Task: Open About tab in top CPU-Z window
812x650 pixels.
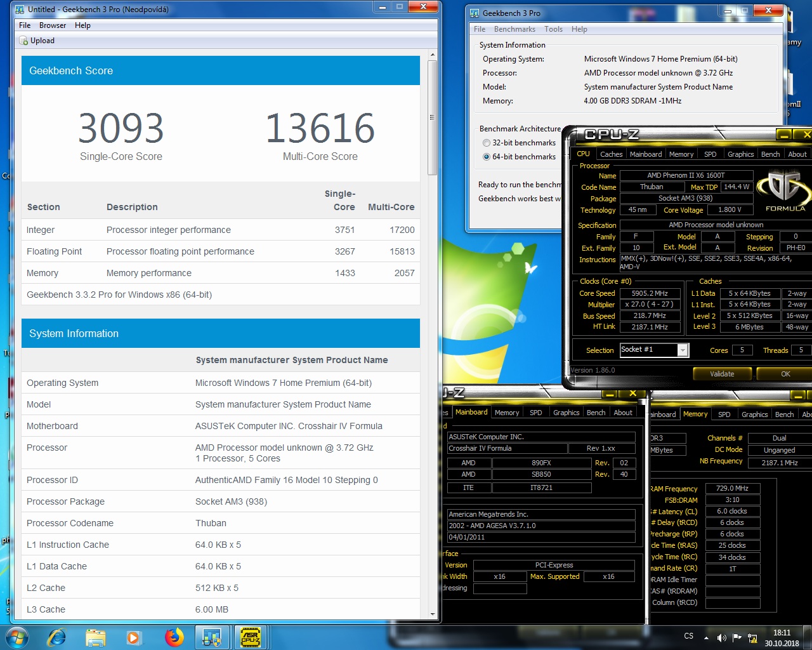Action: (x=797, y=154)
